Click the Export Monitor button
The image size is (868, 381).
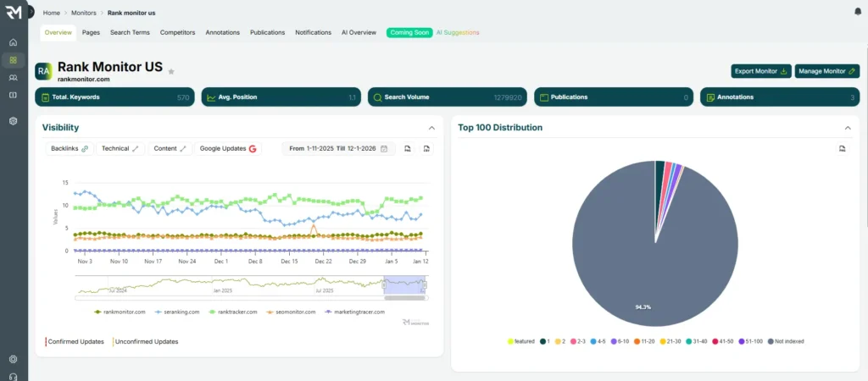[760, 71]
